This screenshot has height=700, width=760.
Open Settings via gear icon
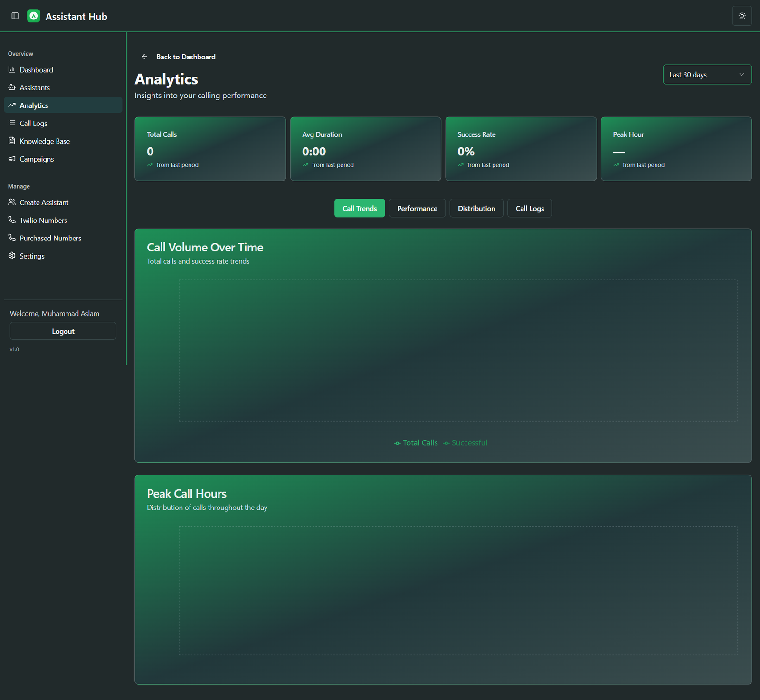click(12, 256)
